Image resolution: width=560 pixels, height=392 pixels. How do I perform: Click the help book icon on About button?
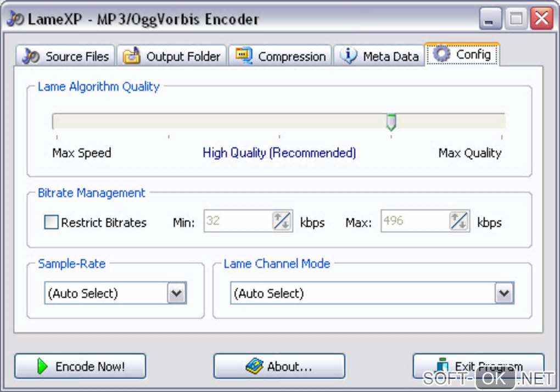click(x=254, y=366)
